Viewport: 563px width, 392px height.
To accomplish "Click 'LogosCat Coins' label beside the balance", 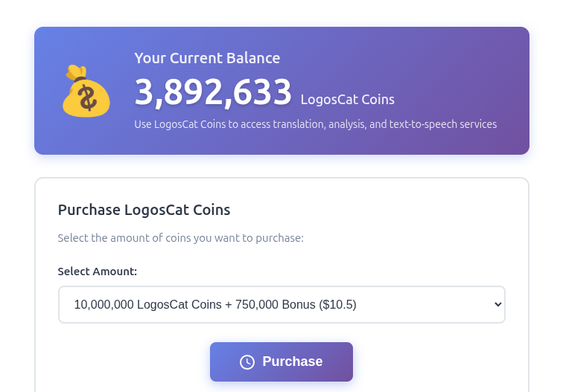I will (347, 100).
